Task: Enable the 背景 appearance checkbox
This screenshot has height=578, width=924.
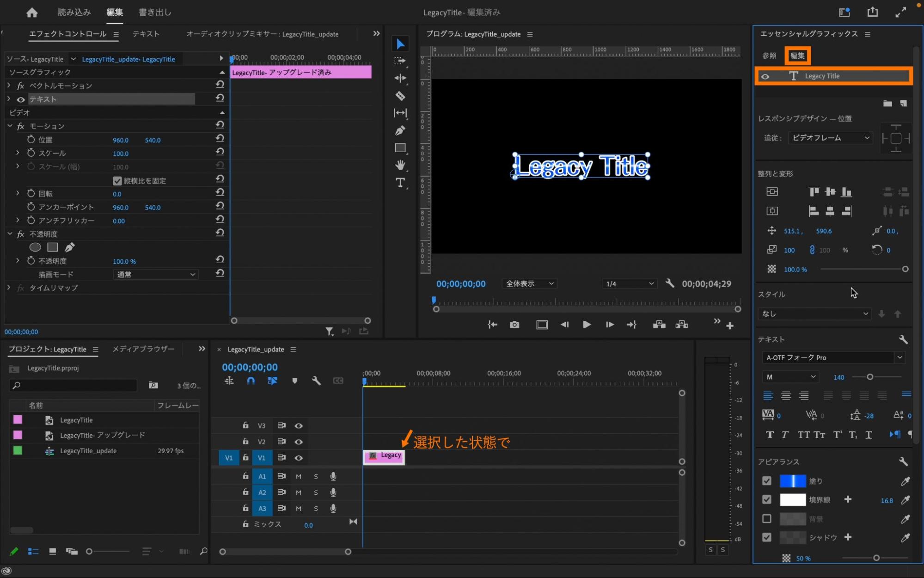Action: [766, 518]
